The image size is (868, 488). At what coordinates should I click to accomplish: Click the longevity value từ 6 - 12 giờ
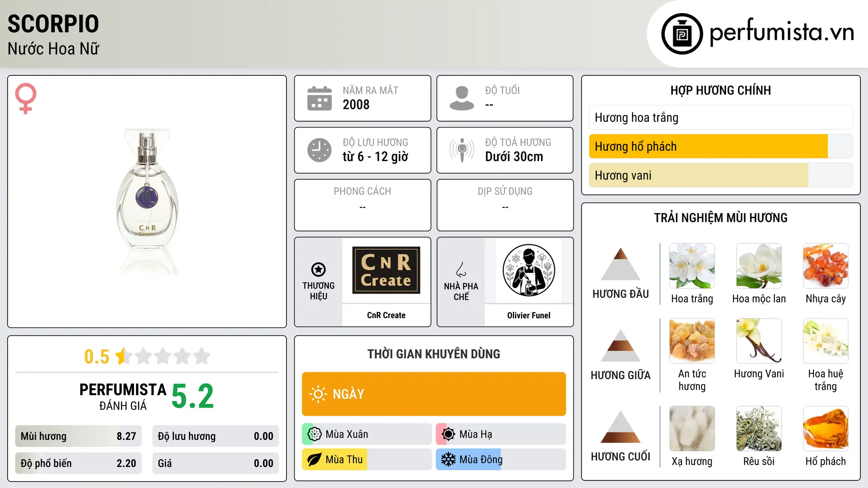pos(376,157)
